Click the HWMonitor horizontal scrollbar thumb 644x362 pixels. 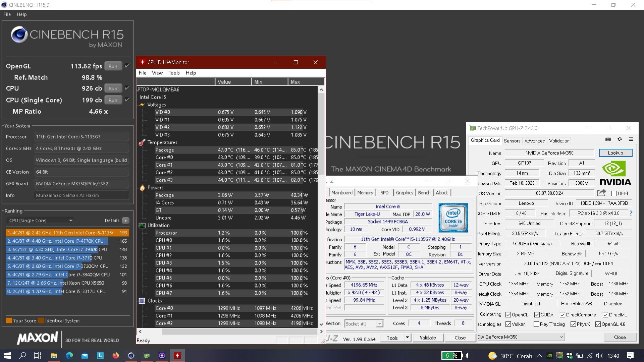[x=239, y=331]
